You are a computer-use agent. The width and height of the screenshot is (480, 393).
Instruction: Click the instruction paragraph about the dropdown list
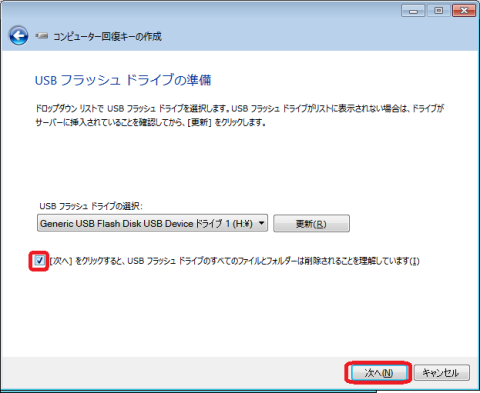(x=240, y=115)
